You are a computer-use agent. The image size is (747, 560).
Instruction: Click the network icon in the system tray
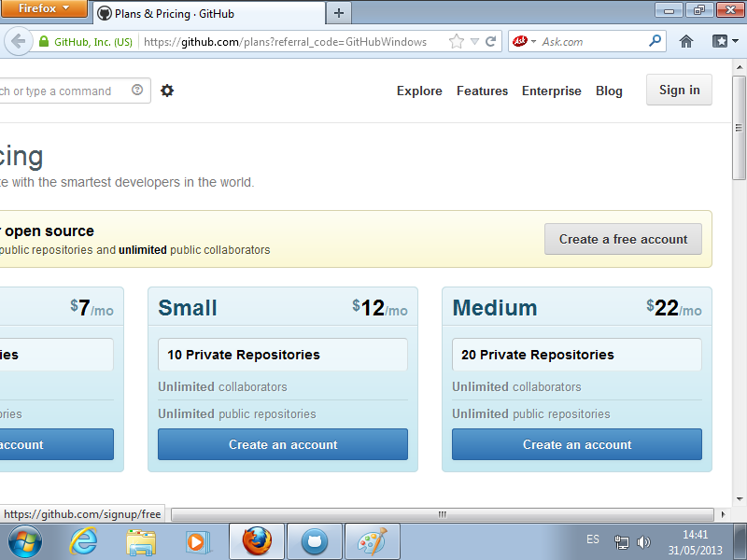click(621, 542)
